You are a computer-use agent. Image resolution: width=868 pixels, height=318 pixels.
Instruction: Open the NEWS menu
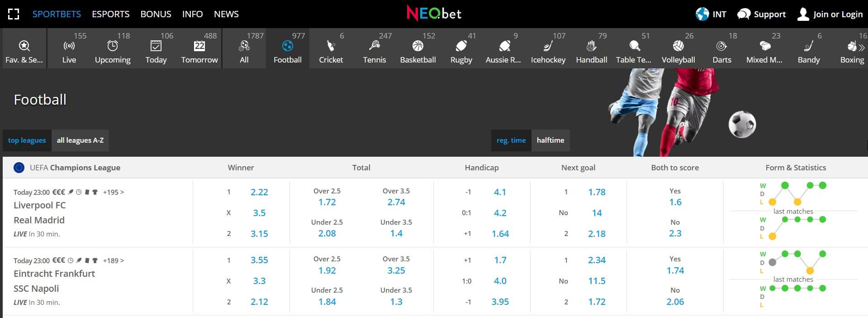[x=226, y=14]
